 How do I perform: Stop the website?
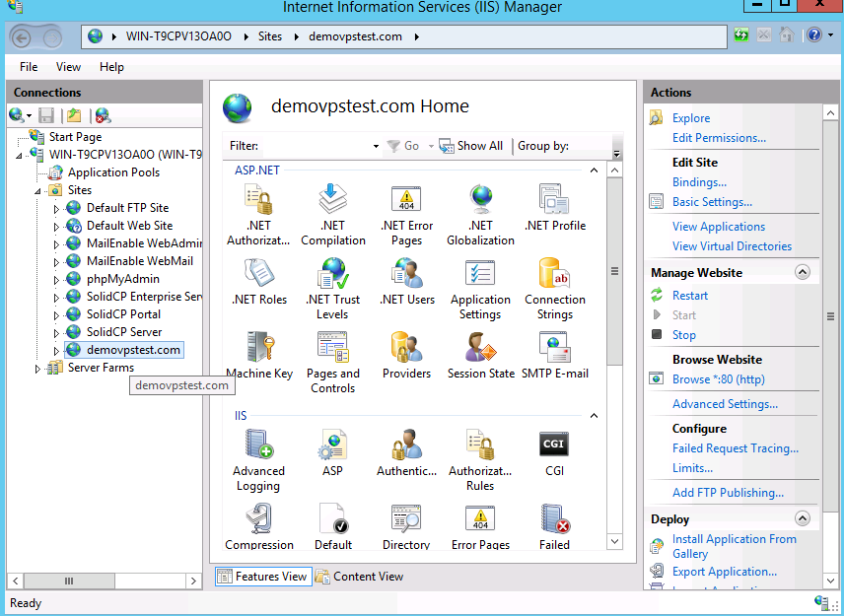[x=684, y=335]
